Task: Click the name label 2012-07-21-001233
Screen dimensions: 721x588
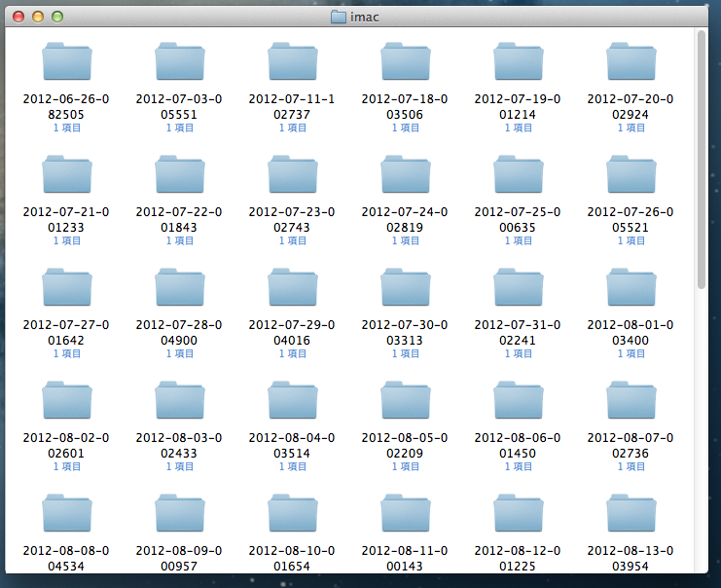Action: [x=66, y=219]
